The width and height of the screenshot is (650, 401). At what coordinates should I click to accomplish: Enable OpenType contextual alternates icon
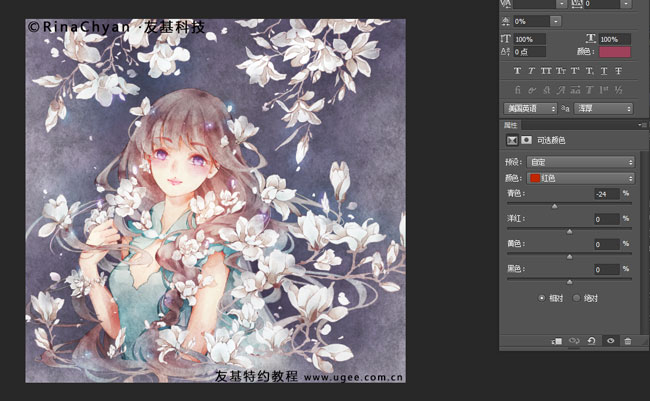pyautogui.click(x=532, y=90)
